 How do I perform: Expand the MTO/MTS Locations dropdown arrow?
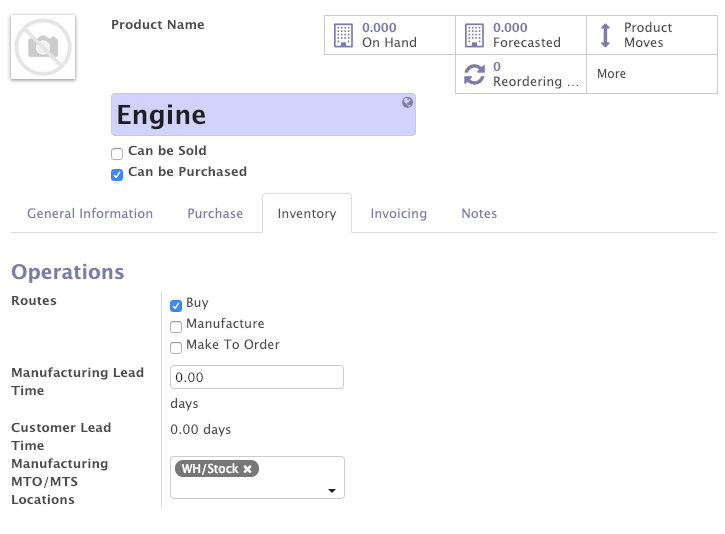(x=332, y=491)
